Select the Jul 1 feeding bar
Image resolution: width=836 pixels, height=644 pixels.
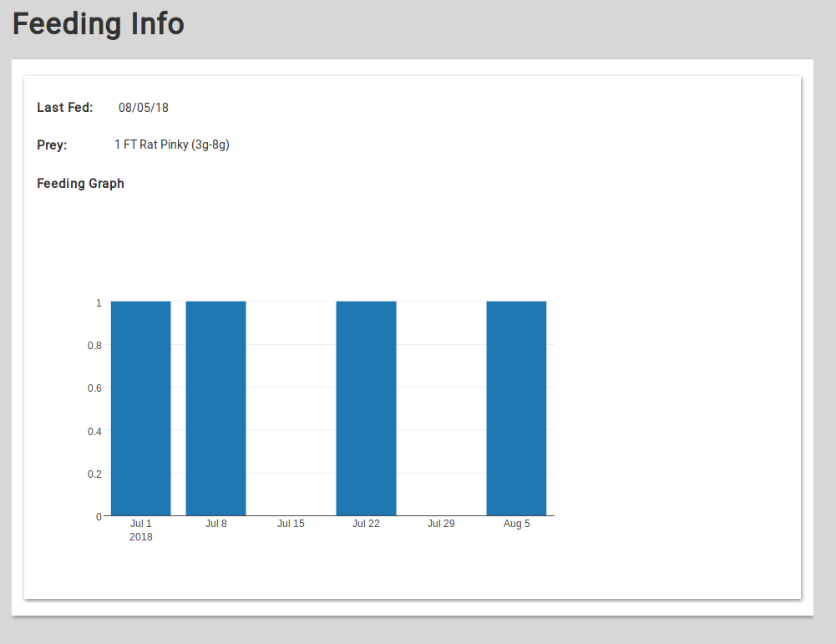140,407
